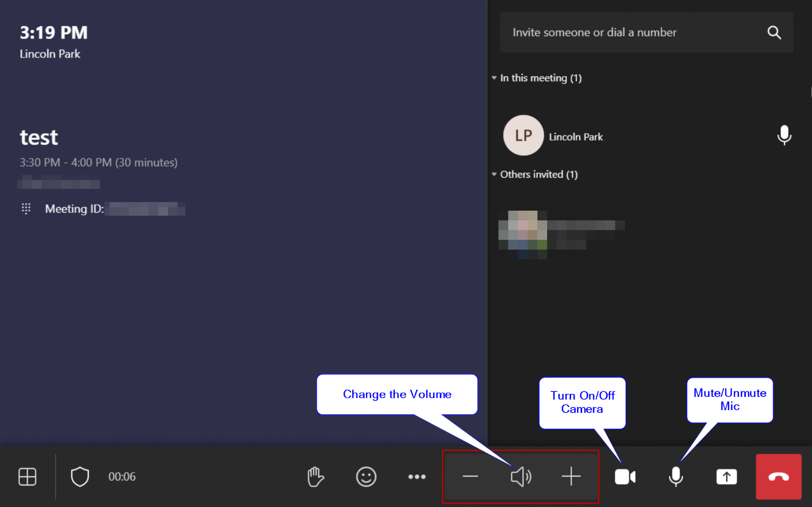Click the dial pad icon beside Meeting ID

click(26, 209)
